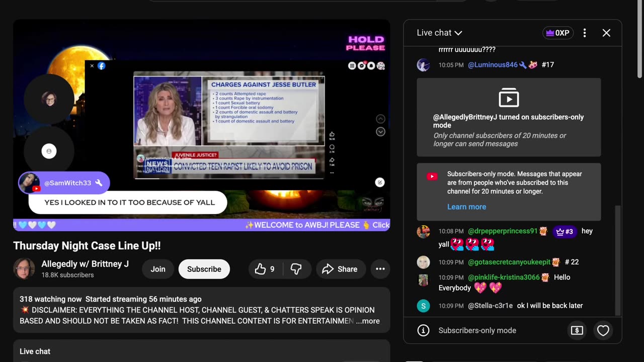Click the Learn more link
644x362 pixels.
click(466, 207)
